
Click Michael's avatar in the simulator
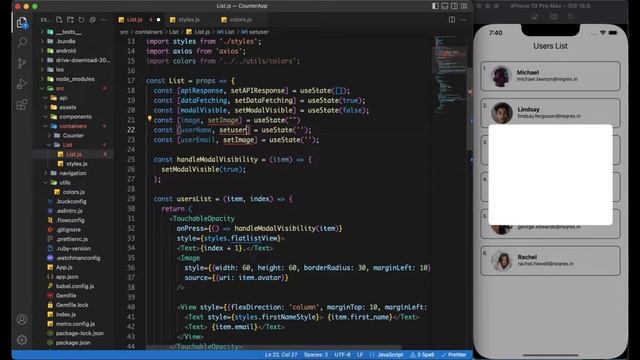coord(501,76)
